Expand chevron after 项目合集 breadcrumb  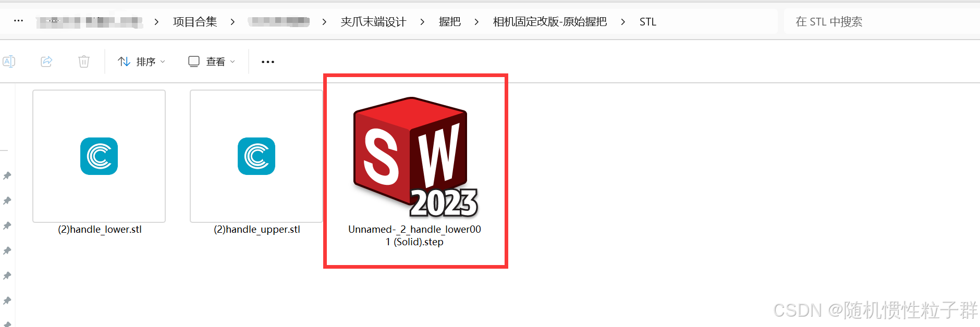(232, 22)
